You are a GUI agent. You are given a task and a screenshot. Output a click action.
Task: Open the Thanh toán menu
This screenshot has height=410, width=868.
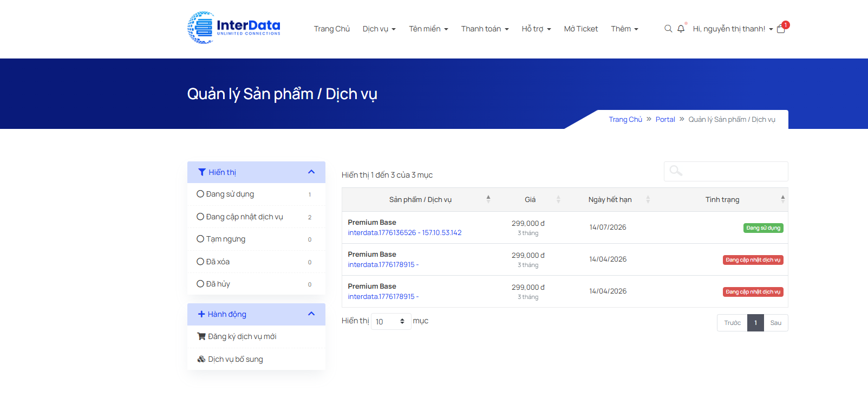coord(484,29)
